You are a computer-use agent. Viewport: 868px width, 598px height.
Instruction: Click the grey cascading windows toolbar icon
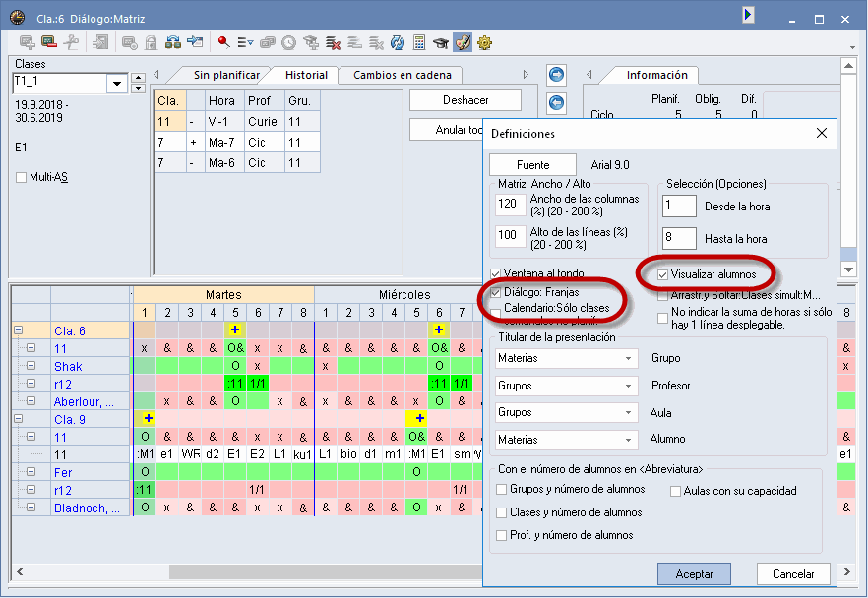coord(268,42)
